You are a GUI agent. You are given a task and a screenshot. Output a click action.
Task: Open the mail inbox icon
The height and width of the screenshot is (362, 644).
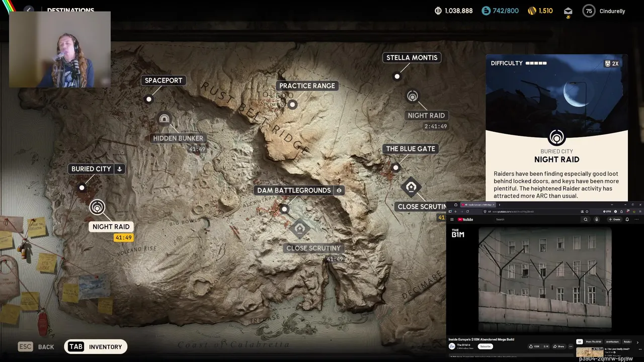568,11
